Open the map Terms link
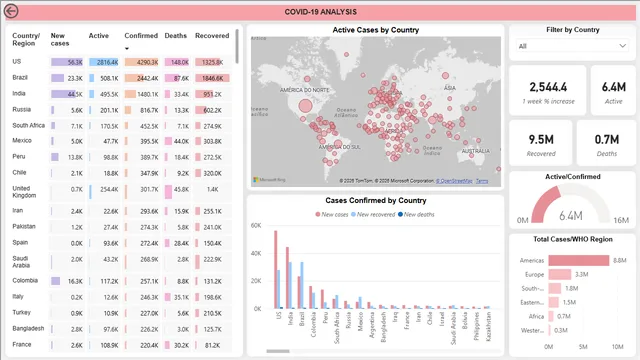The height and width of the screenshot is (360, 640). click(x=482, y=181)
